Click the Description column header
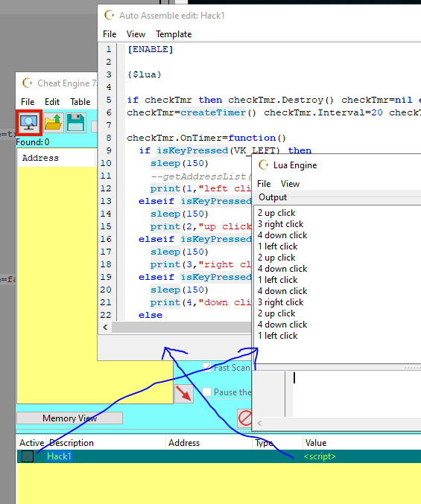Screen dimensions: 421x504 (x=106, y=443)
